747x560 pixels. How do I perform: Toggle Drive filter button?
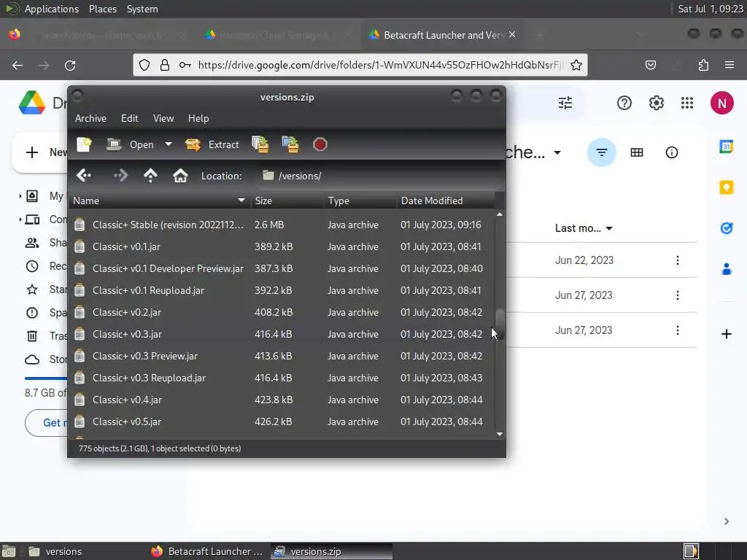tap(602, 152)
